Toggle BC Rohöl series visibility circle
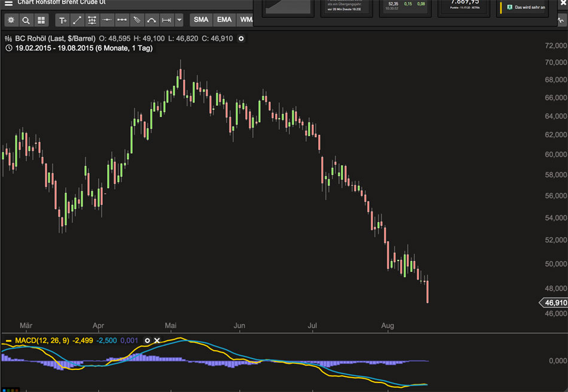Screen dimensions: 568x392 click(242, 38)
